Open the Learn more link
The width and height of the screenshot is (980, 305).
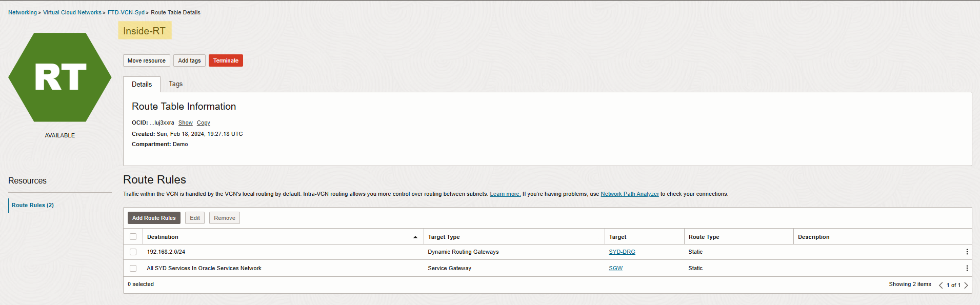coord(505,194)
